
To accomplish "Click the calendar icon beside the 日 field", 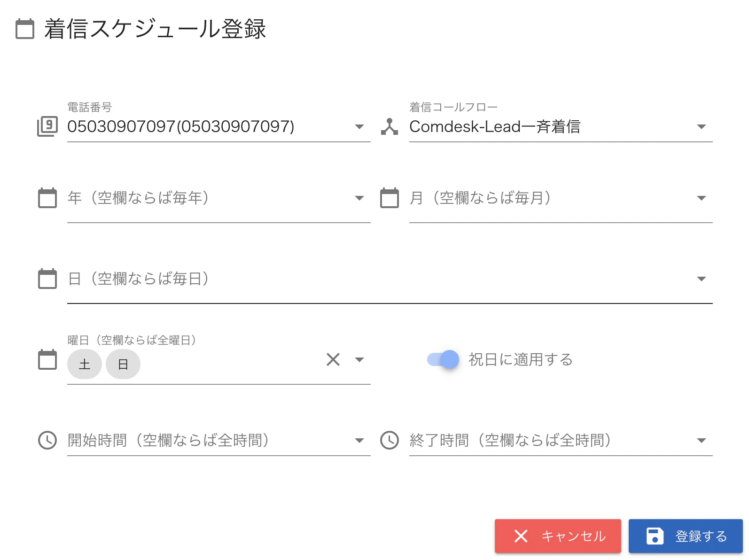I will click(47, 279).
